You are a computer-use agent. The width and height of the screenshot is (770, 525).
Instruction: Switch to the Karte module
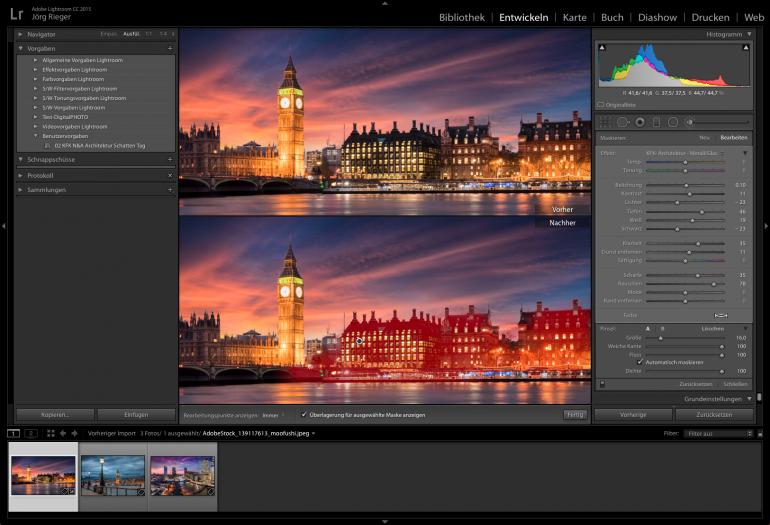click(x=575, y=18)
